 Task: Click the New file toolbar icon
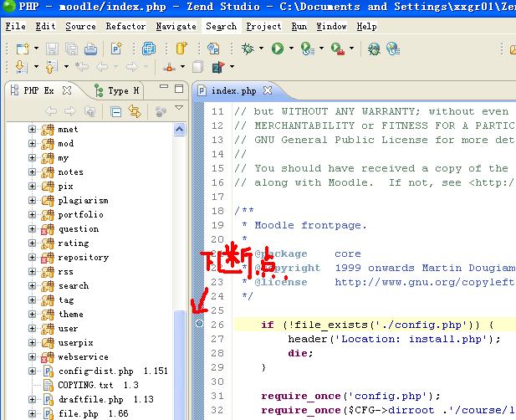click(23, 49)
